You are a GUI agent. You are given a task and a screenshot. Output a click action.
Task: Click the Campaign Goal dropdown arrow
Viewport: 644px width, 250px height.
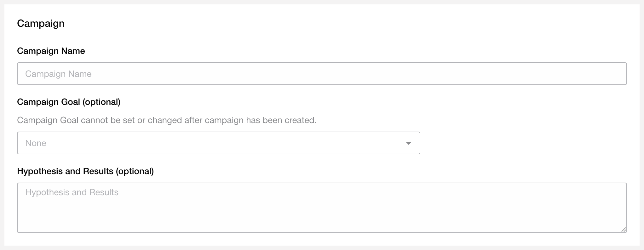408,143
